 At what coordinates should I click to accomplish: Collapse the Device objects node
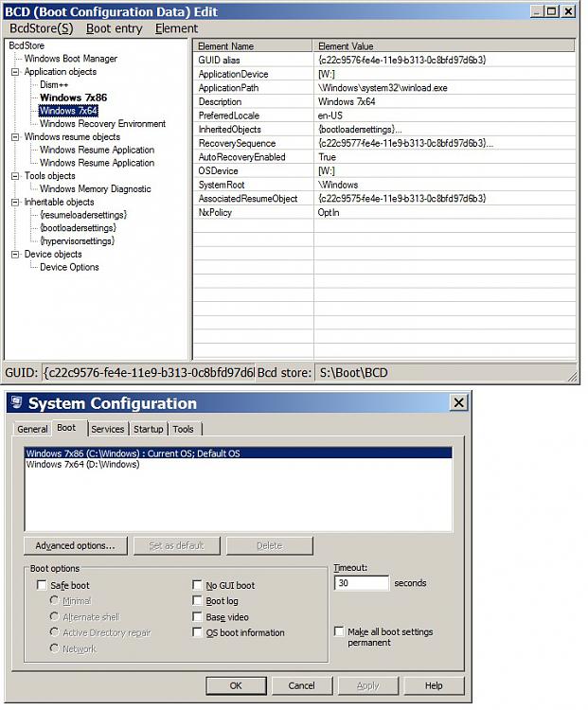pos(15,254)
